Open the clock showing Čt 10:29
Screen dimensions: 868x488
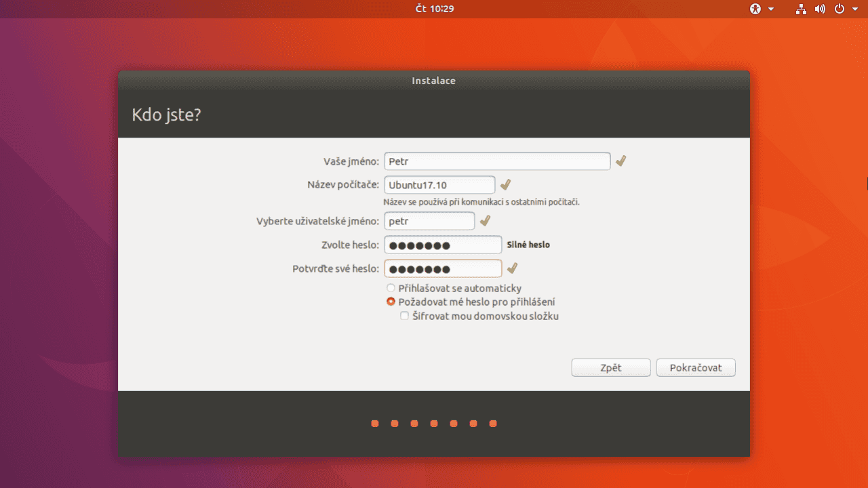pos(434,9)
